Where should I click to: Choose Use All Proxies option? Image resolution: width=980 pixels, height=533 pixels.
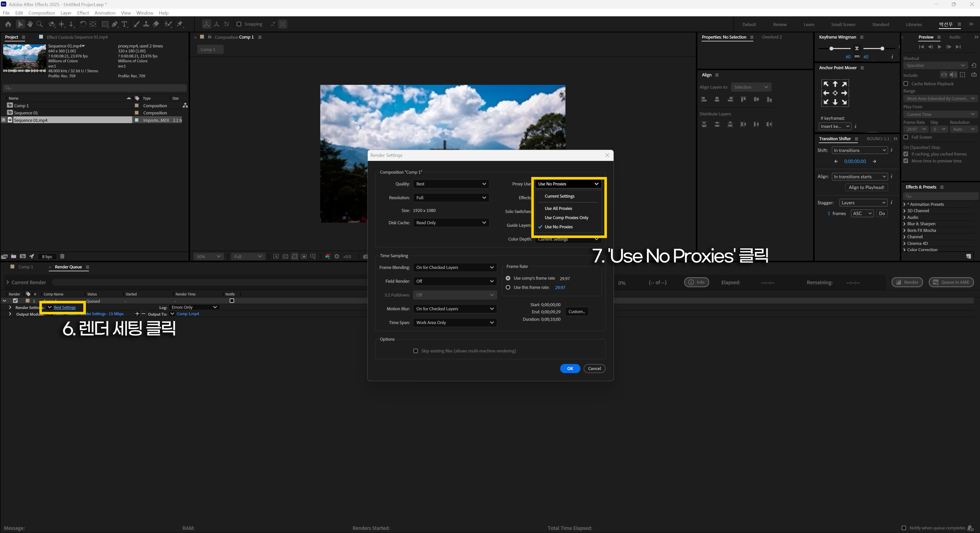pyautogui.click(x=558, y=208)
